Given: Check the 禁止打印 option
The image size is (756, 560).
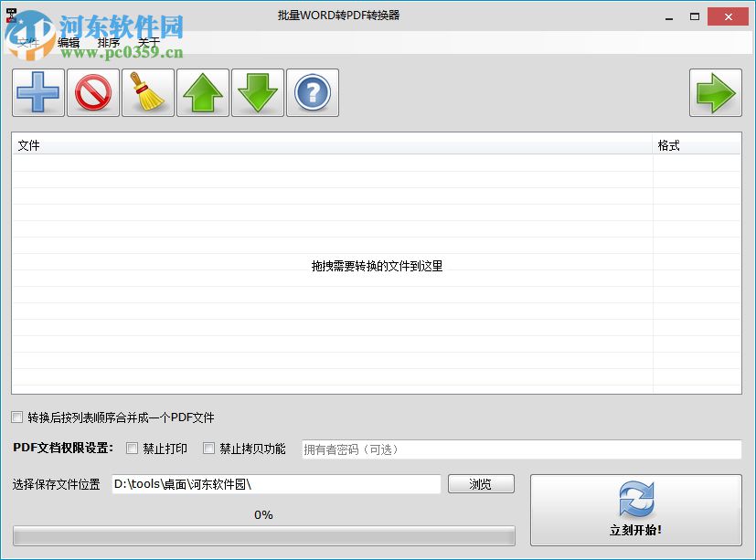Looking at the screenshot, I should click(132, 449).
